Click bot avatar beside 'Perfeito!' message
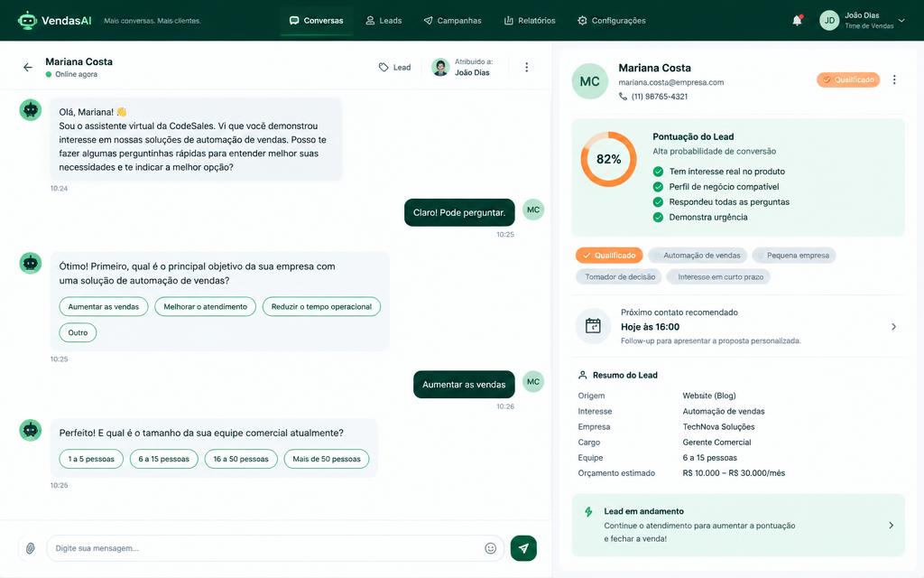The width and height of the screenshot is (924, 578). click(x=31, y=430)
